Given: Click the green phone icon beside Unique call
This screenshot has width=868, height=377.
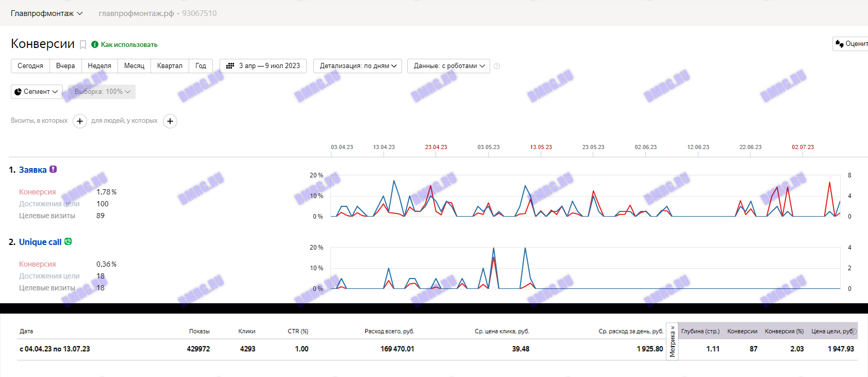Looking at the screenshot, I should [68, 241].
